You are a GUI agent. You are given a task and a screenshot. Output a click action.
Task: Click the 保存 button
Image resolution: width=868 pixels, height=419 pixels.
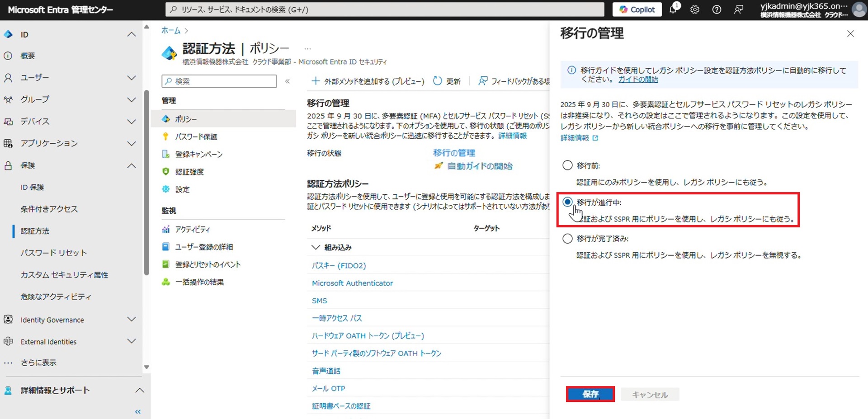click(590, 394)
